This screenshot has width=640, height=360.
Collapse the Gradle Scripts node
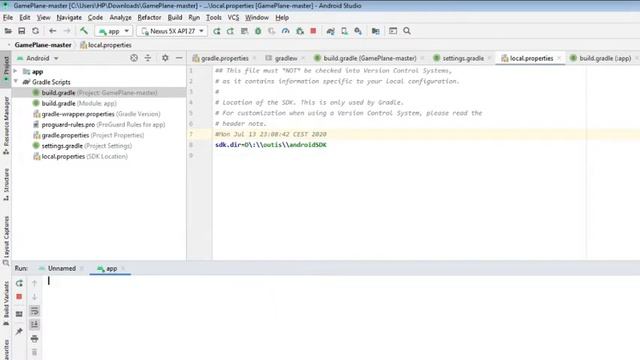click(16, 82)
